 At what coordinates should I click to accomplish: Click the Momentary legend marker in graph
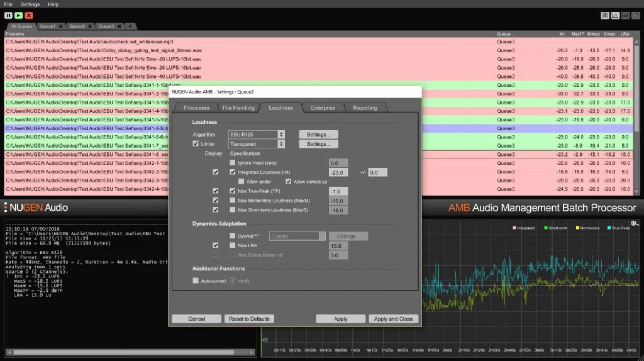click(x=577, y=228)
